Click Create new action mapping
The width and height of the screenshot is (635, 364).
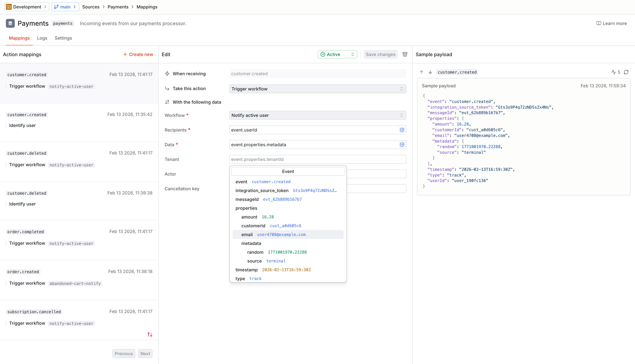[x=138, y=54]
